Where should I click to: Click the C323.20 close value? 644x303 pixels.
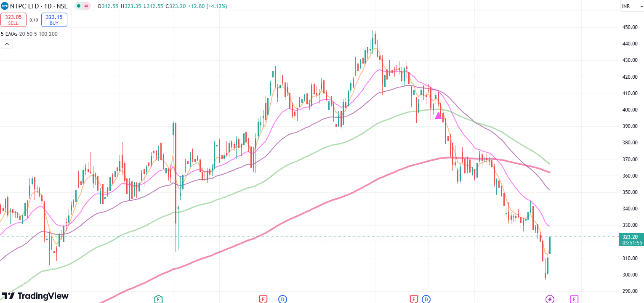click(x=176, y=6)
